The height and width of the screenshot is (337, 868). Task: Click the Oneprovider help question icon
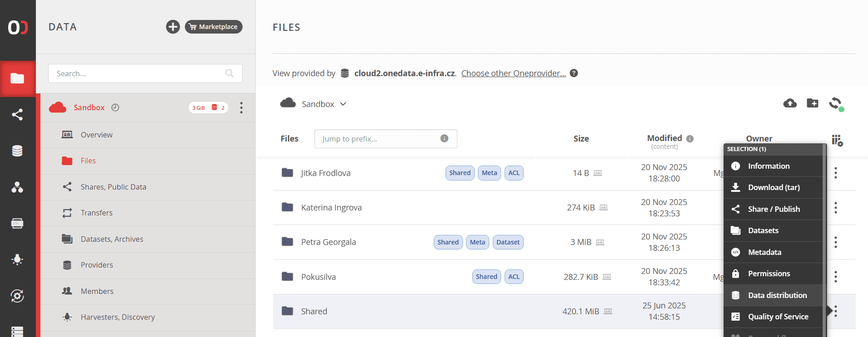(x=574, y=73)
